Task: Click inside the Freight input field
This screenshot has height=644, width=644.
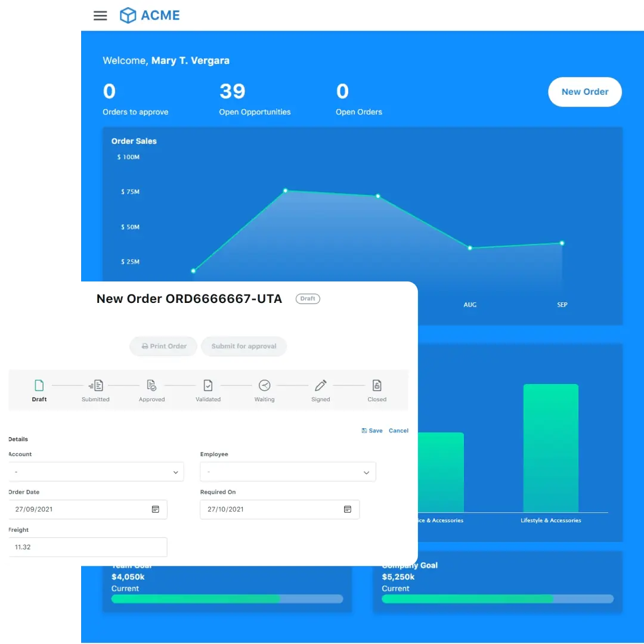Action: pos(88,547)
